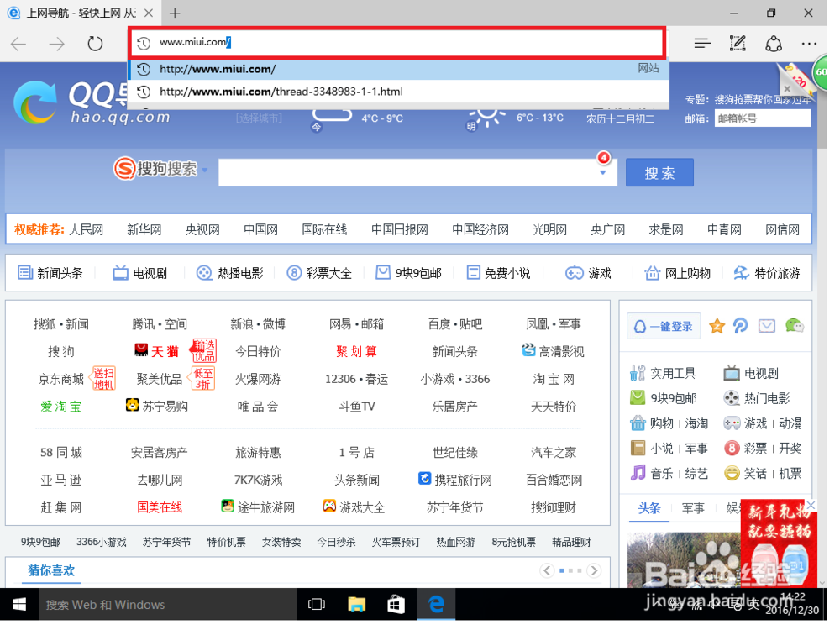Open the 国美在线 link
840x630 pixels.
click(x=160, y=507)
